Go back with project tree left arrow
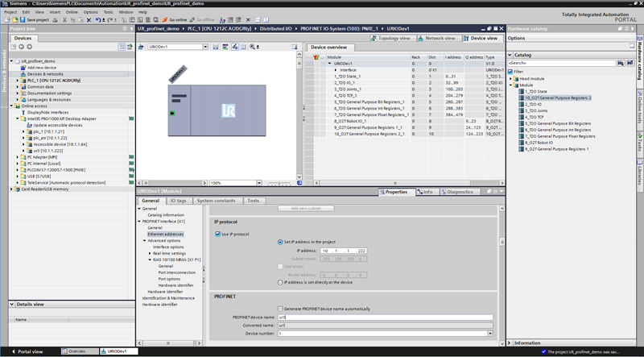The width and height of the screenshot is (644, 357). (x=22, y=47)
